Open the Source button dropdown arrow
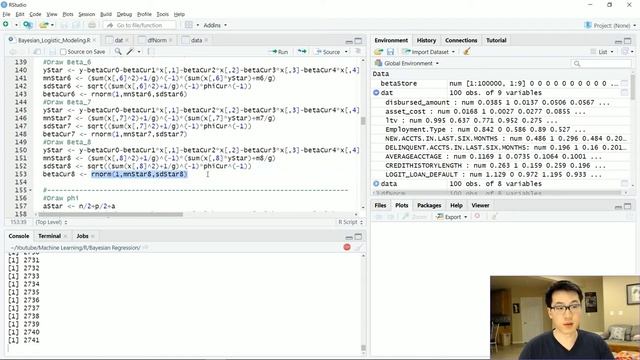 click(x=346, y=52)
